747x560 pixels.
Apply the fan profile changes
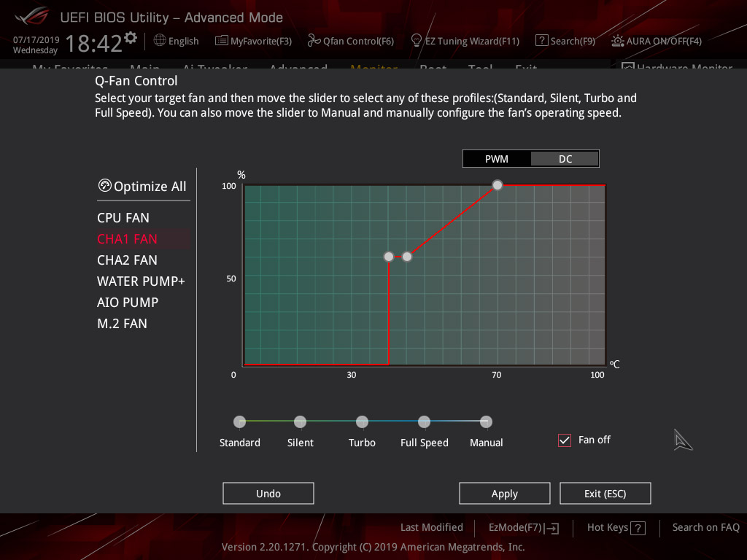coord(504,493)
